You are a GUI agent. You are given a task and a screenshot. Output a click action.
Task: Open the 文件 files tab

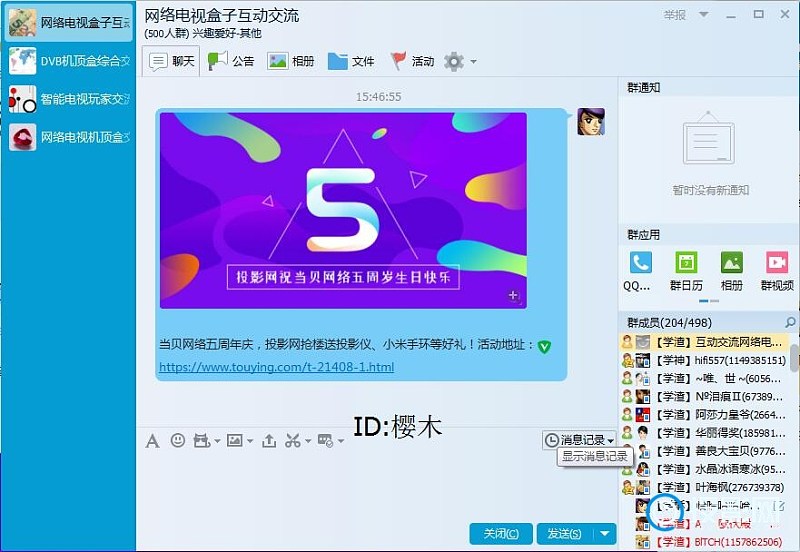tap(351, 61)
